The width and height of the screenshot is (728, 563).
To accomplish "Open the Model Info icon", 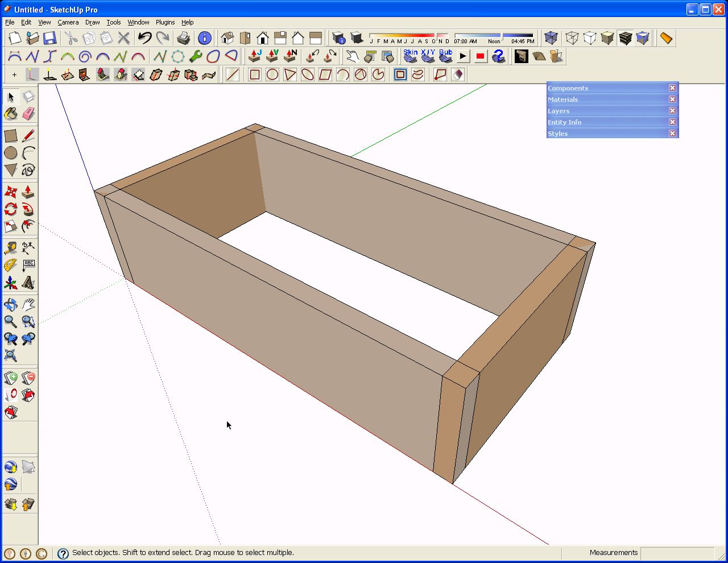I will click(205, 38).
